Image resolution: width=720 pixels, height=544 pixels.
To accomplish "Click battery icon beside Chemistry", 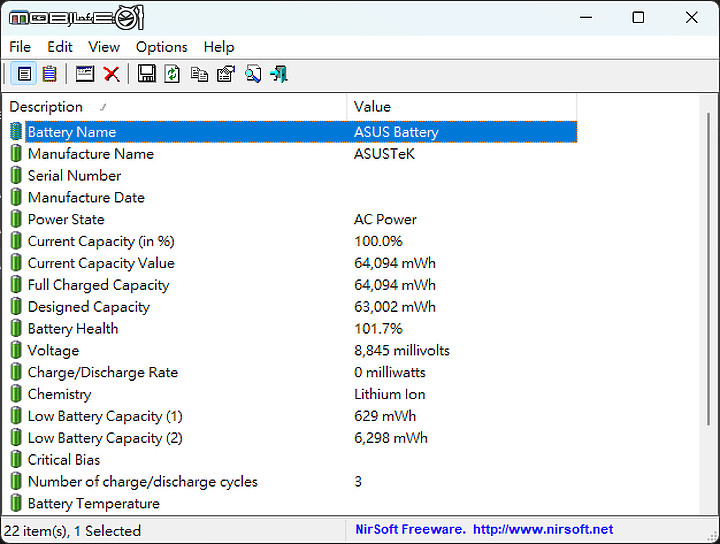I will point(16,394).
